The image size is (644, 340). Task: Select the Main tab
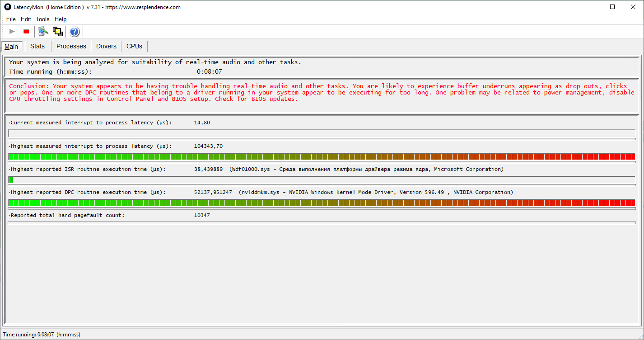coord(11,47)
